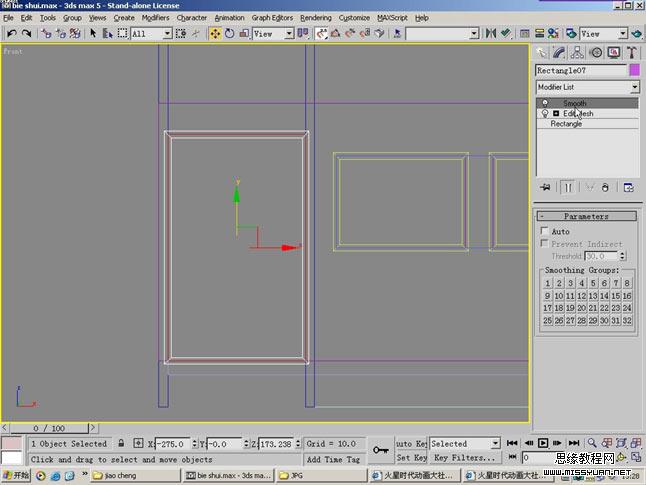The width and height of the screenshot is (646, 485).
Task: Click the Pin Stack icon
Action: coord(545,187)
